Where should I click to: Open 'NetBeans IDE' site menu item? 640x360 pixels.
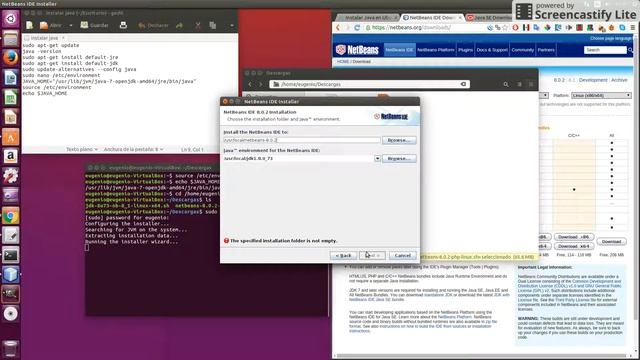click(x=399, y=50)
